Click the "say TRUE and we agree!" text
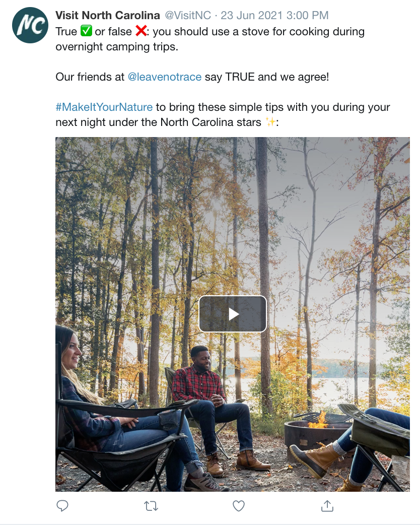The image size is (420, 525). pyautogui.click(x=266, y=77)
